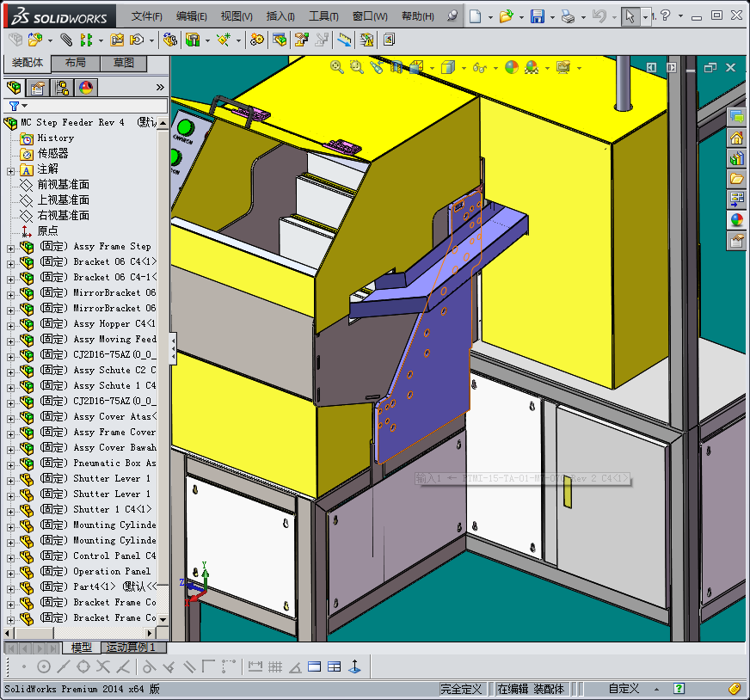Open the view orientation dropdown arrow
Viewport: 750px width, 700px height.
point(432,68)
